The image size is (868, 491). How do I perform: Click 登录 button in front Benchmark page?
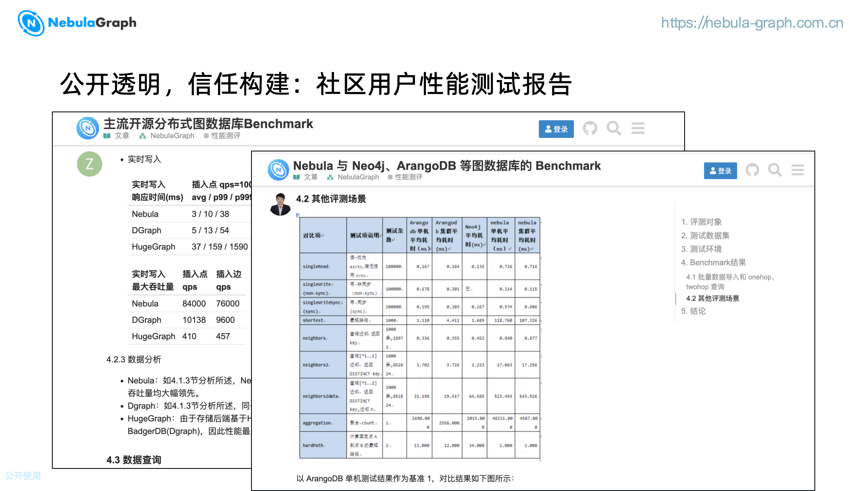(720, 171)
